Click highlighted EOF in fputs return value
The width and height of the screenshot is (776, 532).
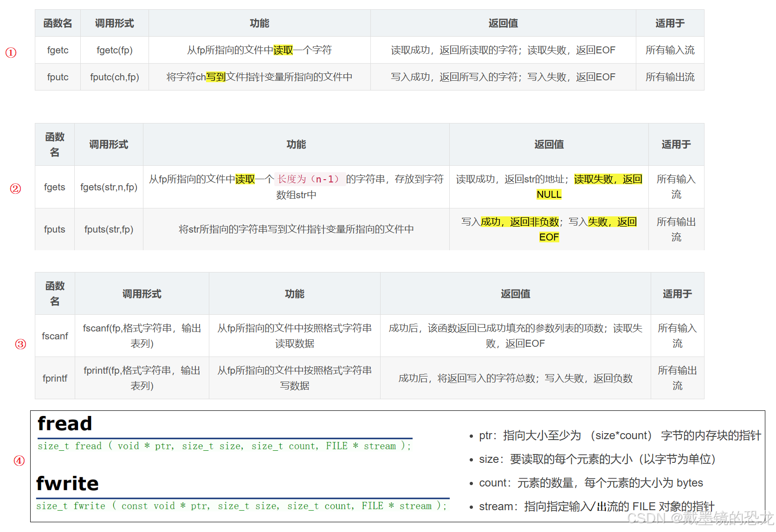tap(549, 237)
